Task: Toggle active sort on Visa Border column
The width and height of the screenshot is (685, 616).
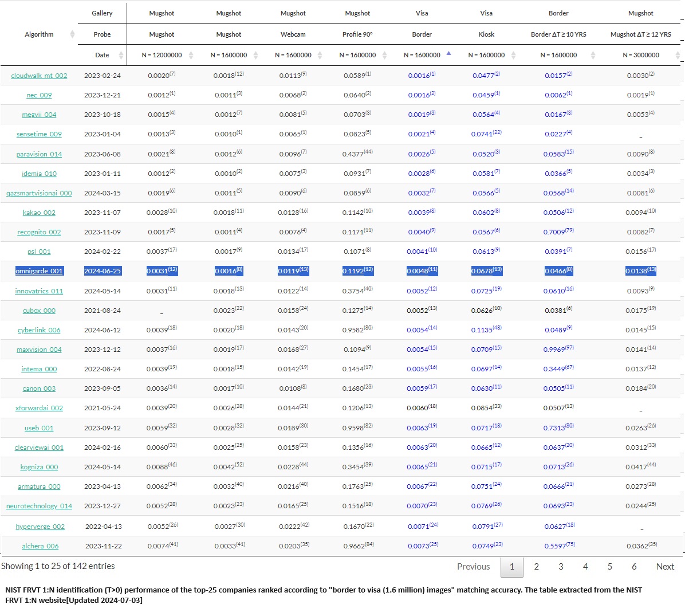Action: tap(448, 54)
